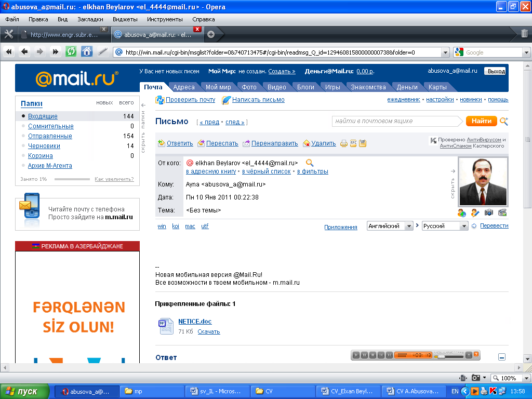Open the 100% zoom dropdown
This screenshot has width=532, height=399.
click(526, 378)
